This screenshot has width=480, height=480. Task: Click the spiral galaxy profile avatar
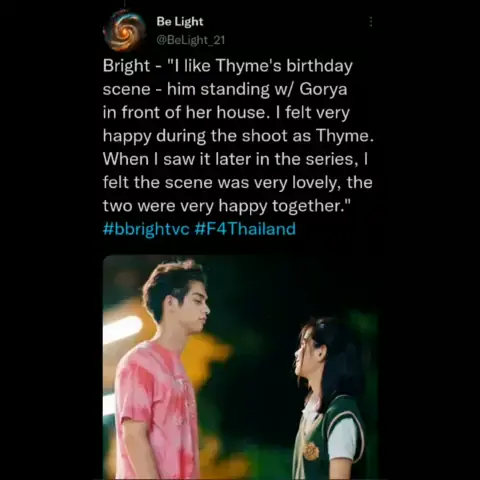[124, 30]
